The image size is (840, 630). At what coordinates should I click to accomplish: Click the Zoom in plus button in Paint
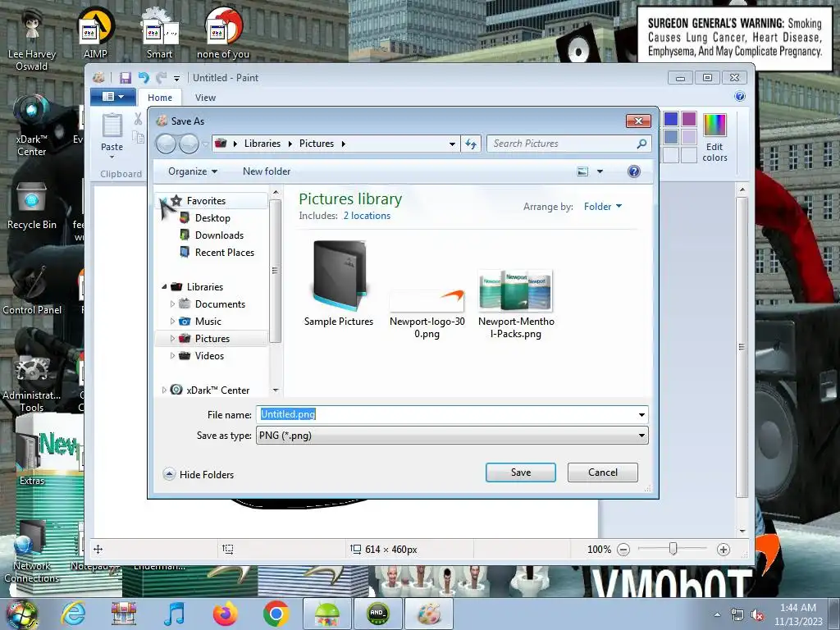[724, 550]
